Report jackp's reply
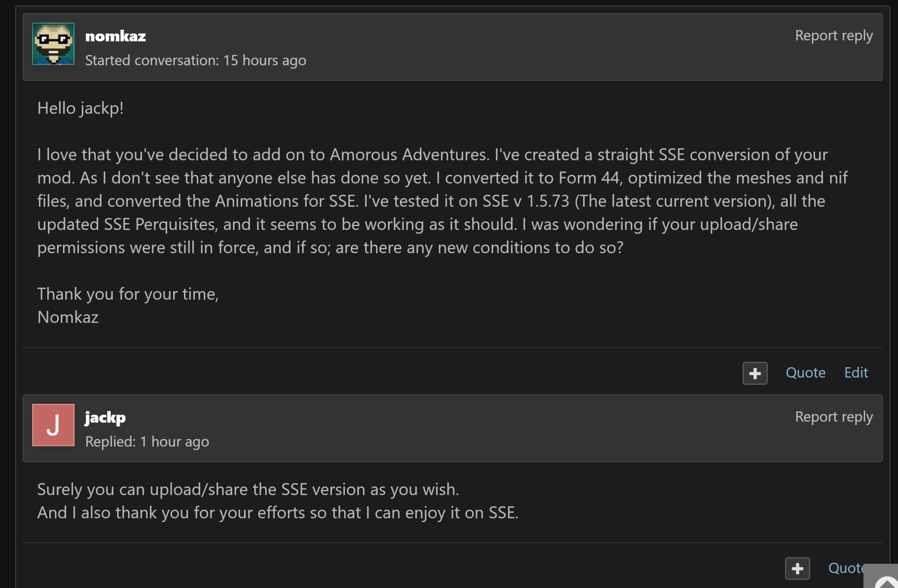898x588 pixels. 834,416
